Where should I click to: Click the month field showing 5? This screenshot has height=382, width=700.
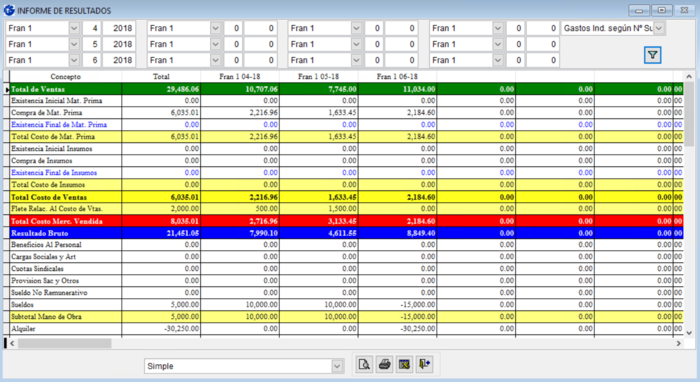[92, 44]
